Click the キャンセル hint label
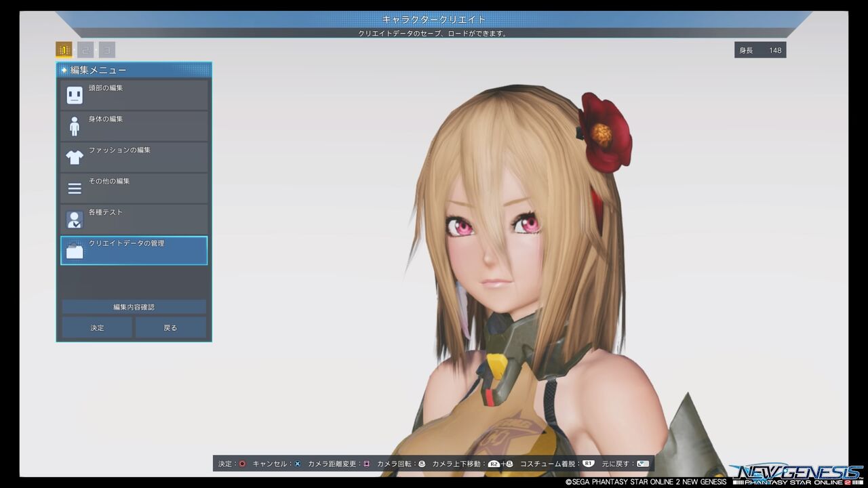 [270, 464]
